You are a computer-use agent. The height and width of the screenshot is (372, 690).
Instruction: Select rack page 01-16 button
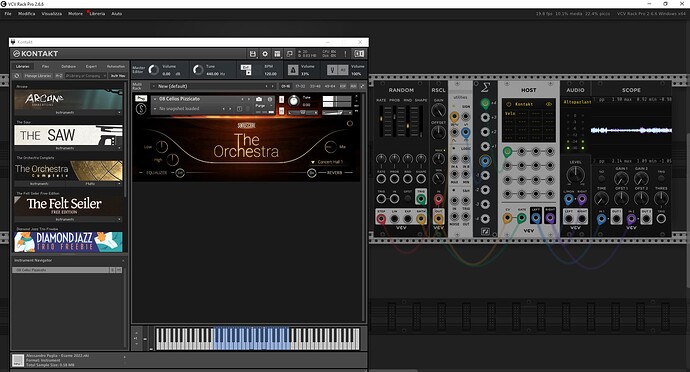(x=286, y=86)
